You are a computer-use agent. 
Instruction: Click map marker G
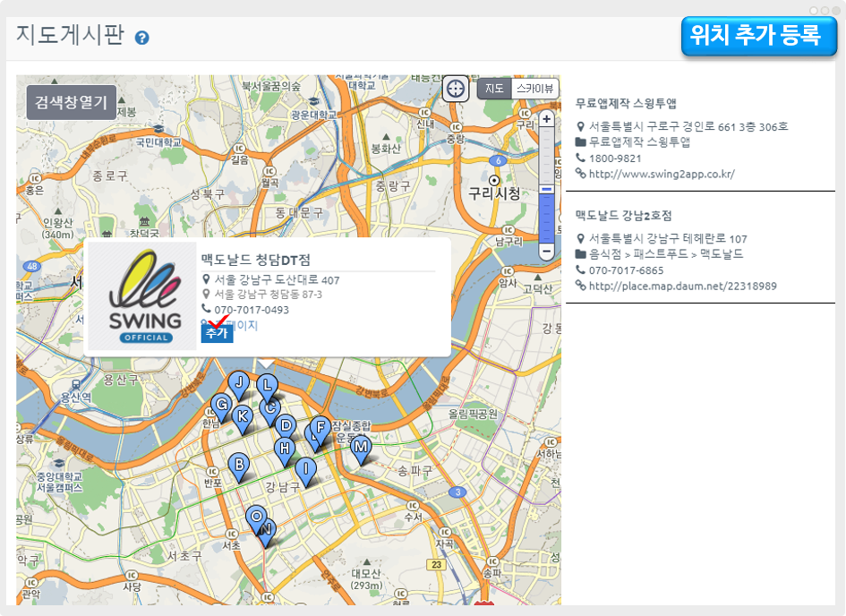tap(219, 405)
